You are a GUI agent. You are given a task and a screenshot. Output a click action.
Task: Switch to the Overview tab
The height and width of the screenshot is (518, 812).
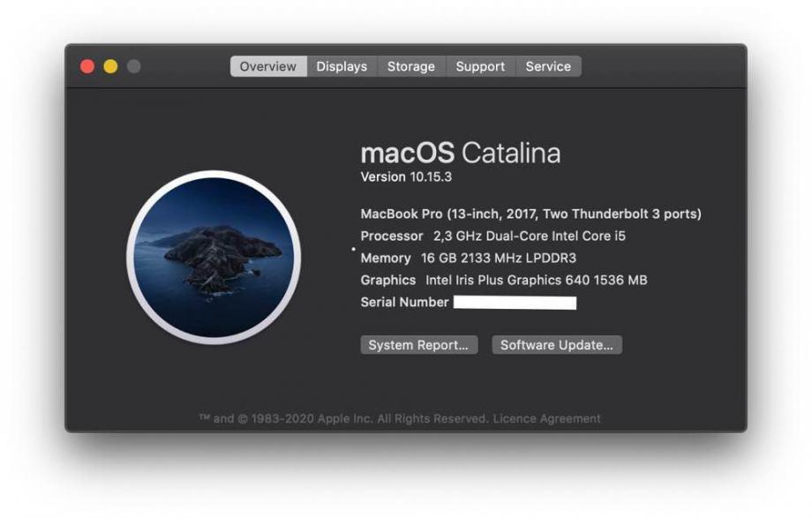268,66
